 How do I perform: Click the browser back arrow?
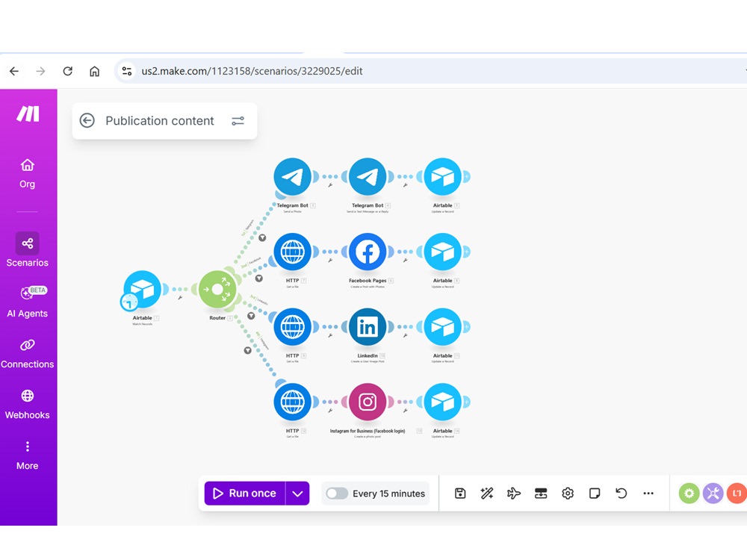14,71
